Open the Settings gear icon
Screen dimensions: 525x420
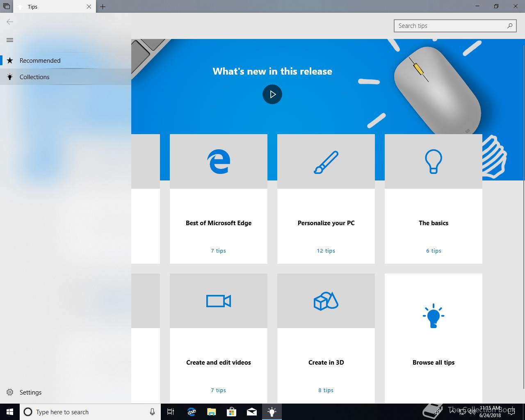point(10,392)
